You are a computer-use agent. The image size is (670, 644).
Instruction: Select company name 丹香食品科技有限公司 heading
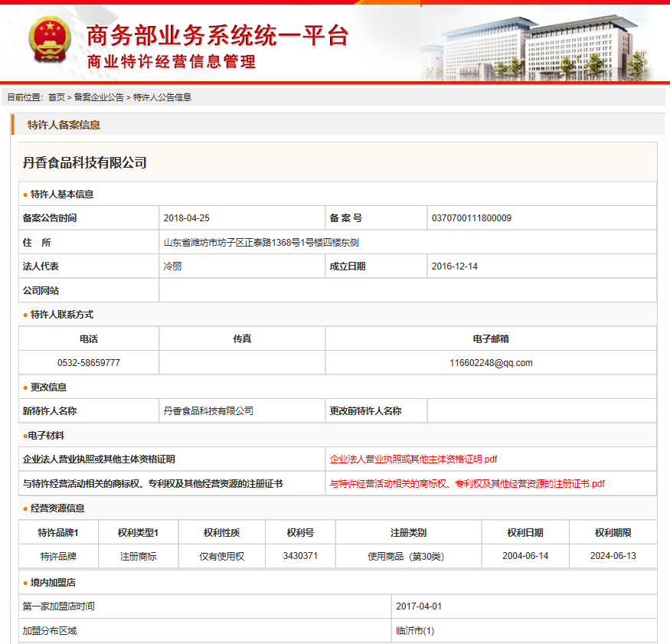tap(84, 163)
